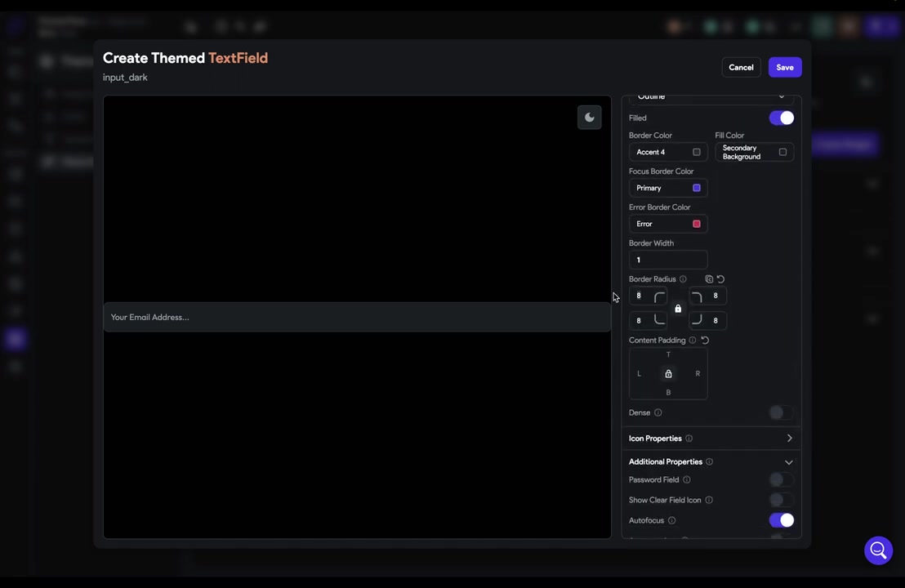The width and height of the screenshot is (905, 588).
Task: Click the Your Email Address preview field
Action: tap(357, 318)
